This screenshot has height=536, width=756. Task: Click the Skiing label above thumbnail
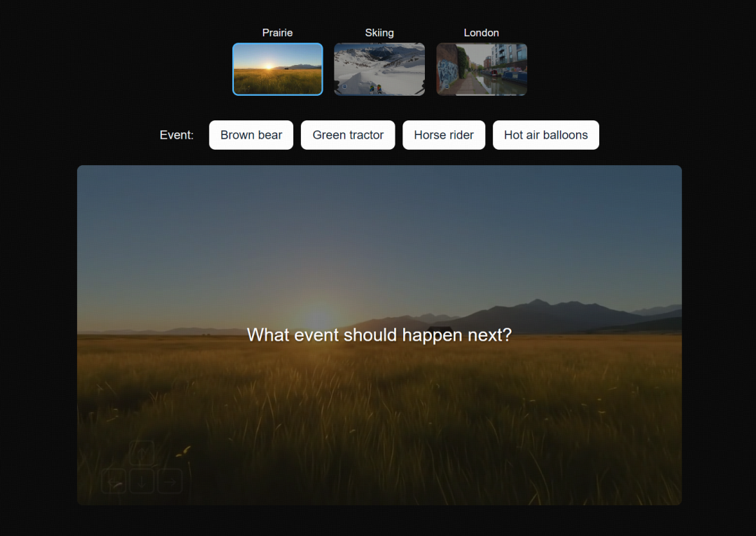tap(379, 33)
